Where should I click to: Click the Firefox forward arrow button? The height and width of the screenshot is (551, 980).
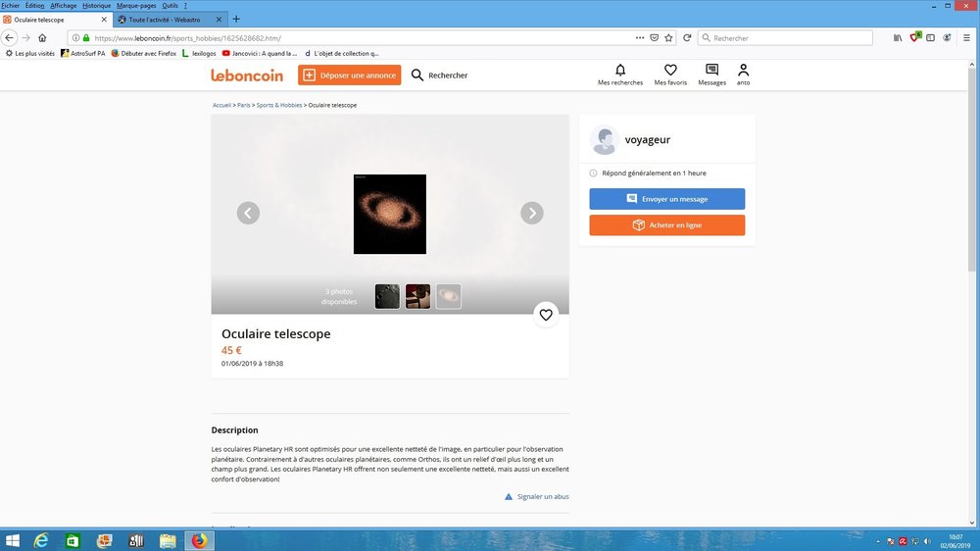click(x=25, y=38)
